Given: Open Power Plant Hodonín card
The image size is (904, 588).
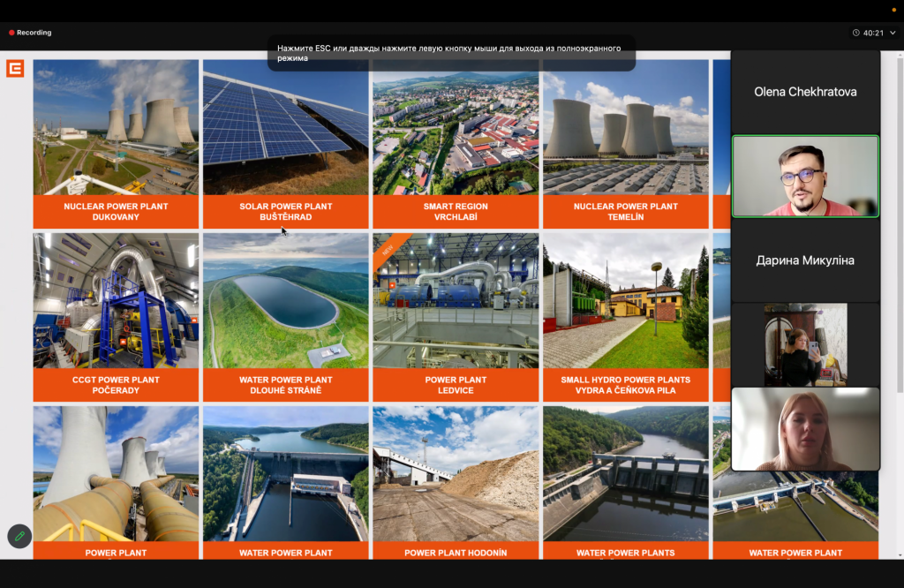Looking at the screenshot, I should pyautogui.click(x=456, y=483).
